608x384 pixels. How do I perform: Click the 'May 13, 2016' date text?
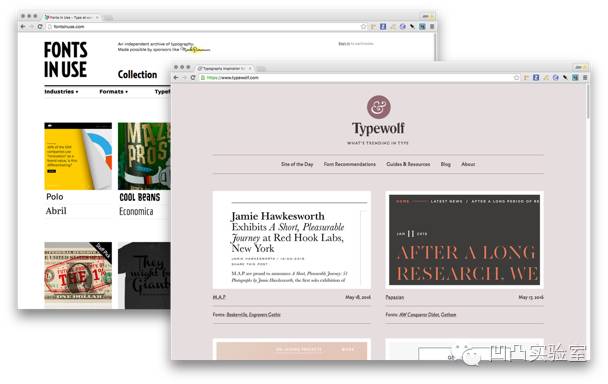point(531,297)
